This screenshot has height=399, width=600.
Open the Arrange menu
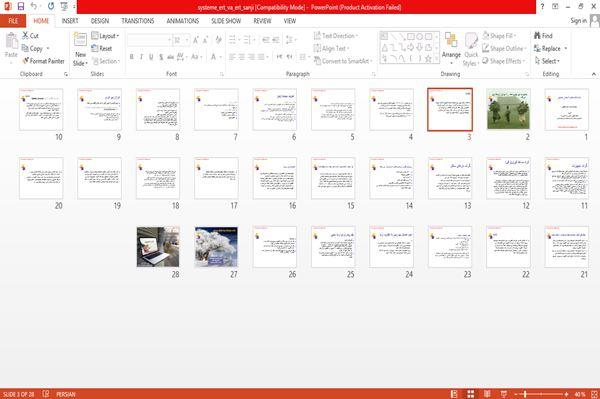451,48
